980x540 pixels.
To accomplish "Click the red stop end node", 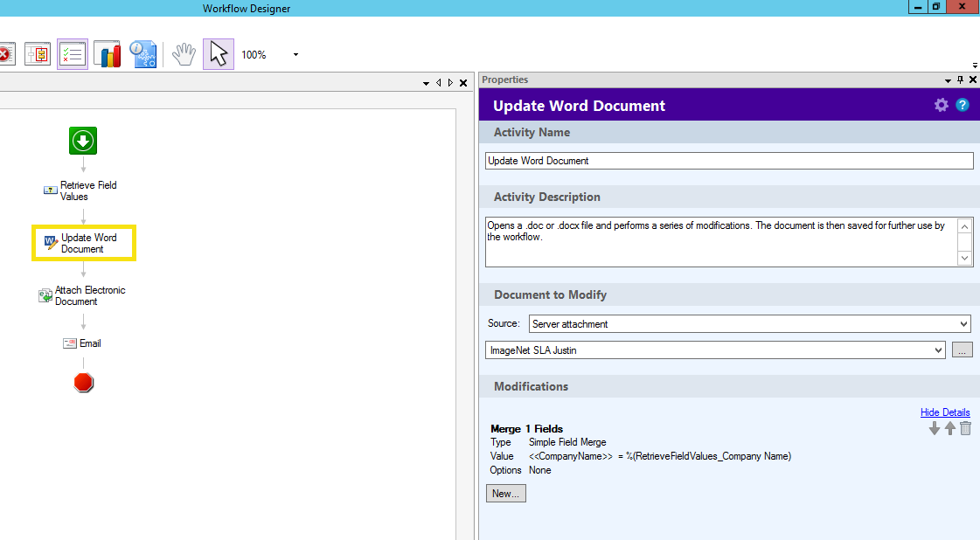I will [84, 383].
